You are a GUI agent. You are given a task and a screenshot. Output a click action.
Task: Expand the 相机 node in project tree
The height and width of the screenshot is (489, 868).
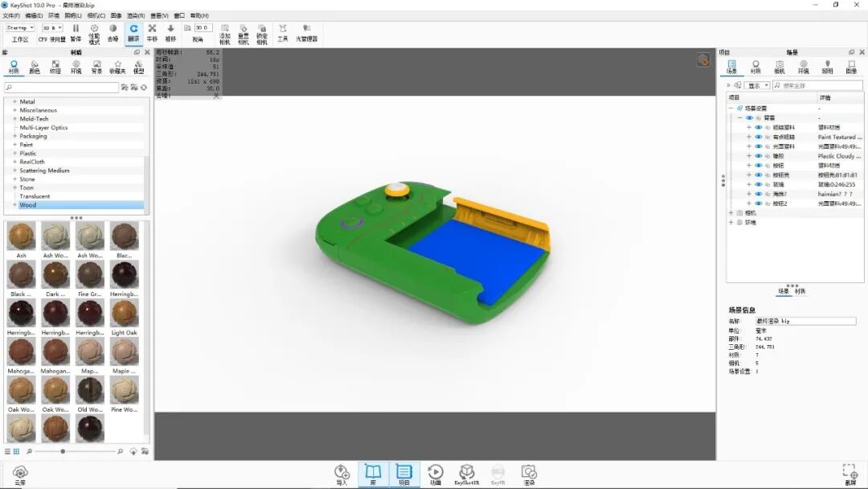[x=731, y=212]
